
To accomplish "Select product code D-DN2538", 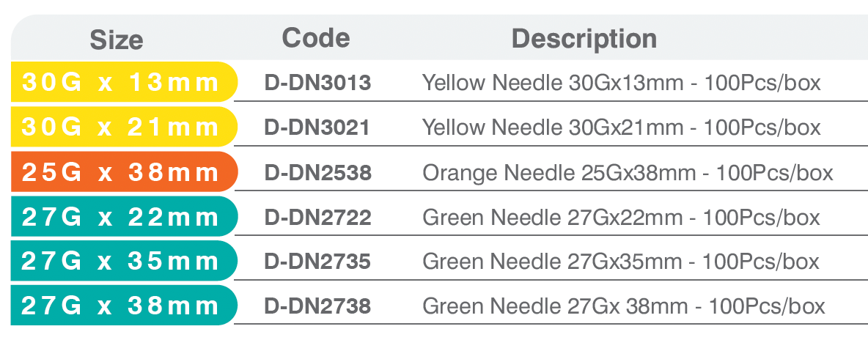I will click(x=317, y=173).
